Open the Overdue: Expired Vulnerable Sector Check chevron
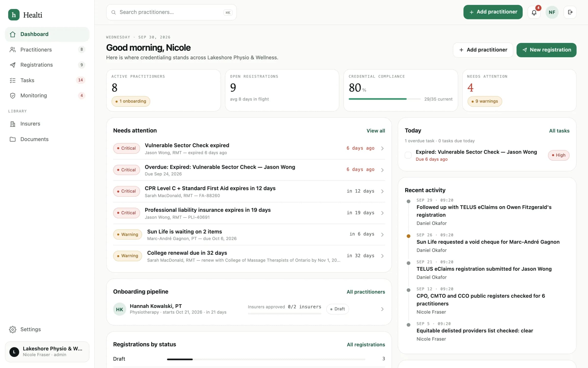The width and height of the screenshot is (588, 368). (382, 170)
